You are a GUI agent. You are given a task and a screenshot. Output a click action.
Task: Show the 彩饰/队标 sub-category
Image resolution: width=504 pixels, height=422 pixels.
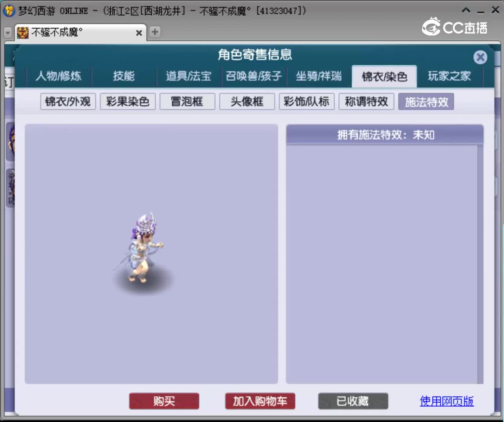point(307,102)
